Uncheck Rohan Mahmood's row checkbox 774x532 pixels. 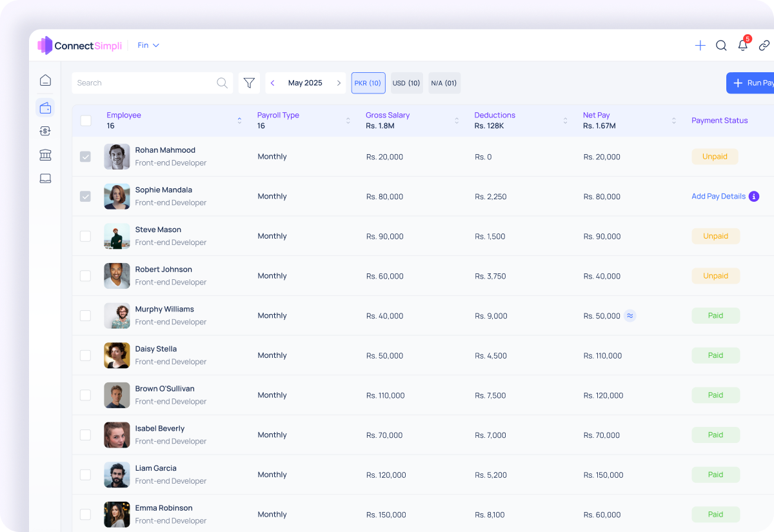pyautogui.click(x=85, y=156)
